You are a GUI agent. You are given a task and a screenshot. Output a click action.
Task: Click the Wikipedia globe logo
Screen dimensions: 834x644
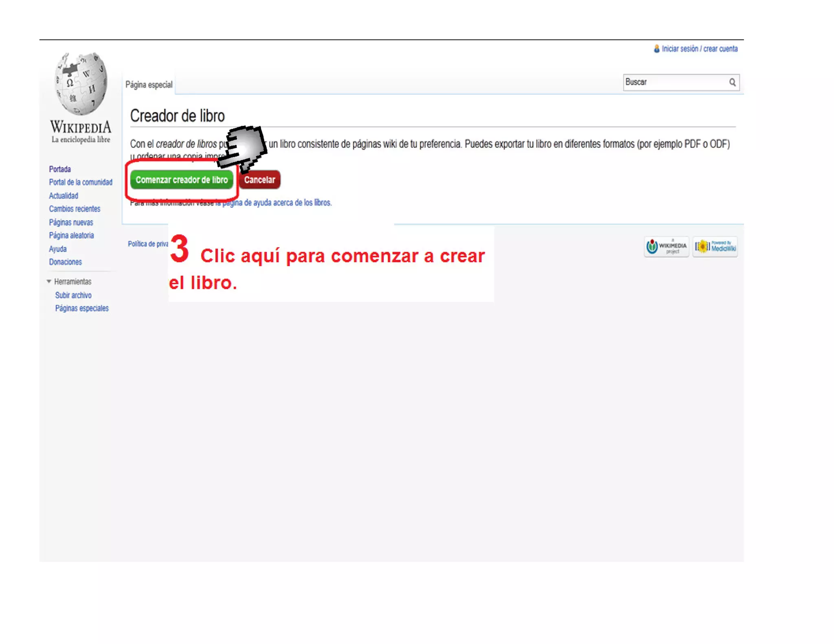tap(81, 84)
